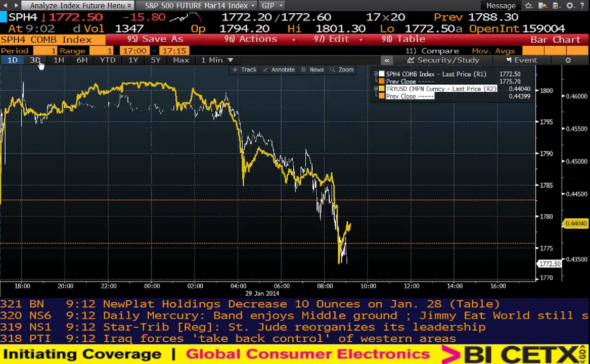590x364 pixels.
Task: Go forward with the right arrow
Action: tap(16, 5)
